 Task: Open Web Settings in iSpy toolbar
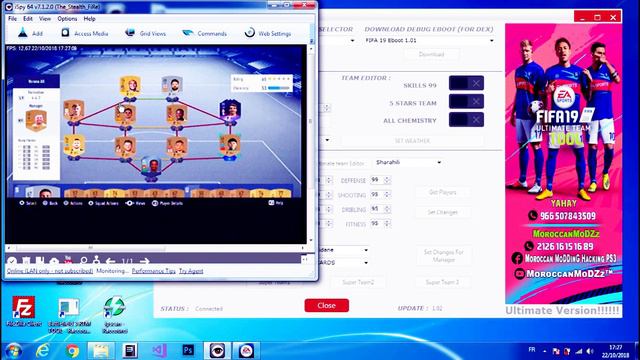[268, 33]
